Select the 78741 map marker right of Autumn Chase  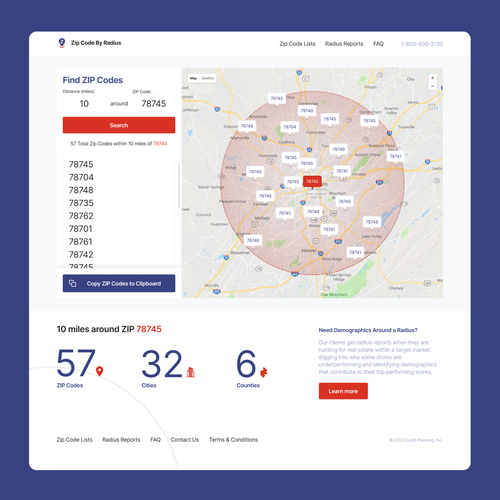coord(395,156)
